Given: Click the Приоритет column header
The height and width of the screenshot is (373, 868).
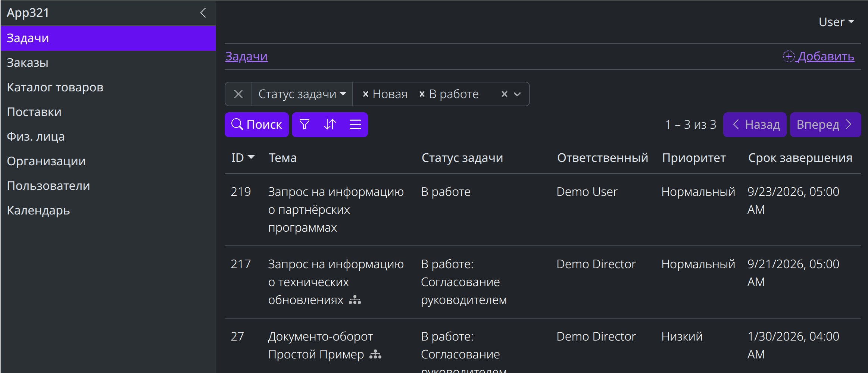Looking at the screenshot, I should tap(694, 158).
